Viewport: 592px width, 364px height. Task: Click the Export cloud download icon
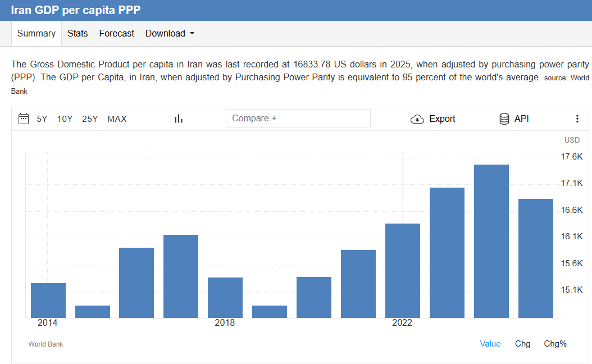point(417,119)
